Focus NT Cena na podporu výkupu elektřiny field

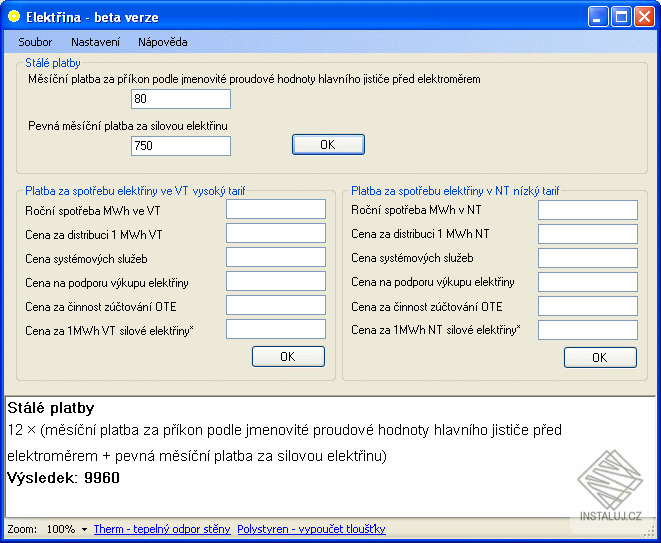click(588, 282)
